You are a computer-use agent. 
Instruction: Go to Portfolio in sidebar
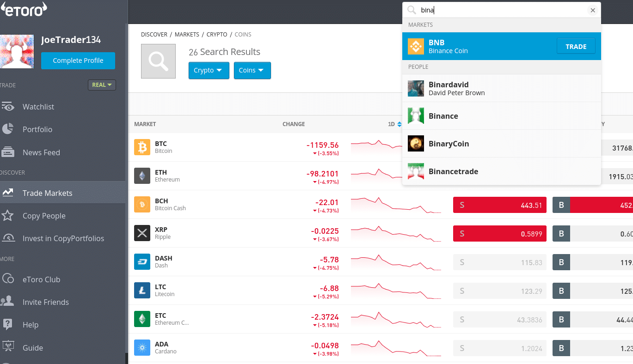37,129
